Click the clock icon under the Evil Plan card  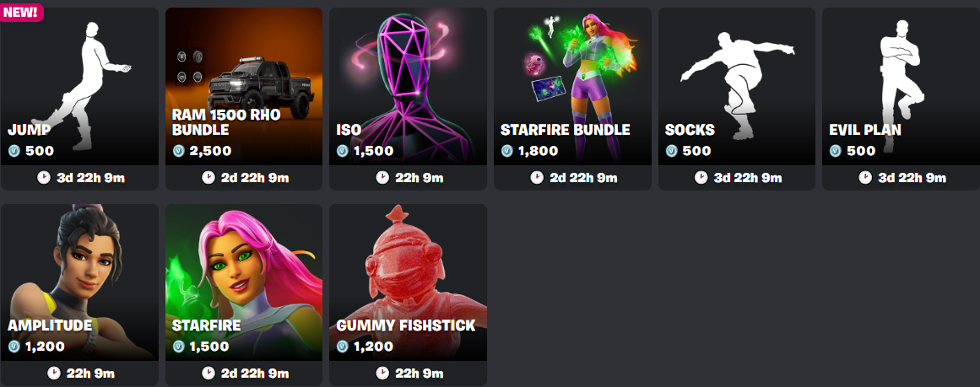coord(865,178)
